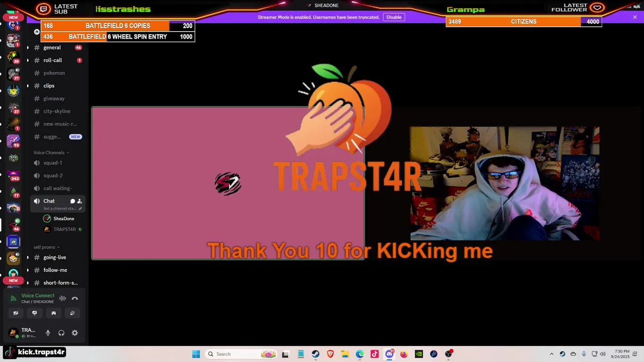The image size is (644, 362).
Task: Open the short-form-s... channel
Action: tap(57, 283)
